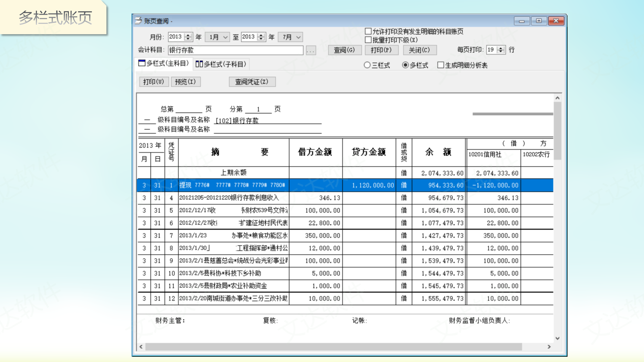Image resolution: width=644 pixels, height=362 pixels.
Task: Click the ellipsis button beside 会计科目 field
Action: (311, 51)
